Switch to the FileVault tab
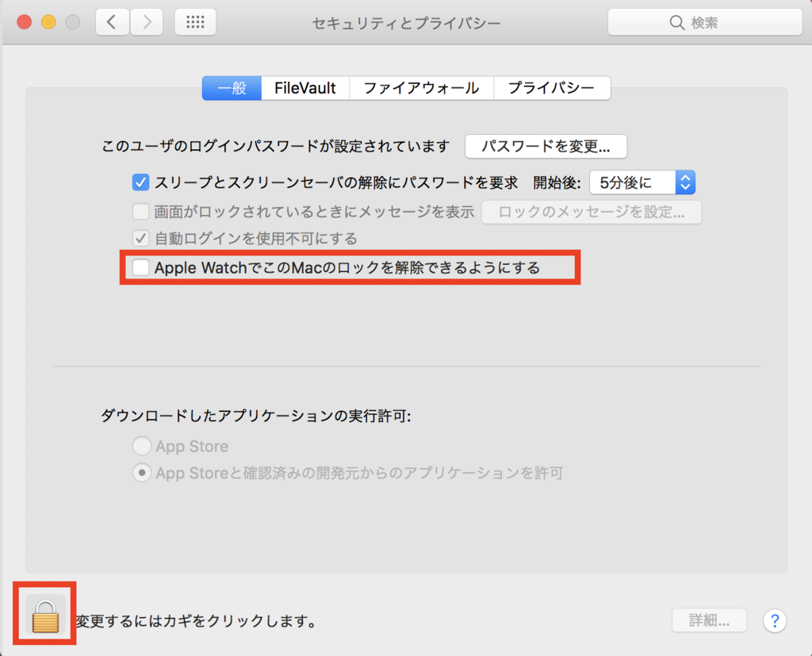This screenshot has width=812, height=656. click(305, 88)
